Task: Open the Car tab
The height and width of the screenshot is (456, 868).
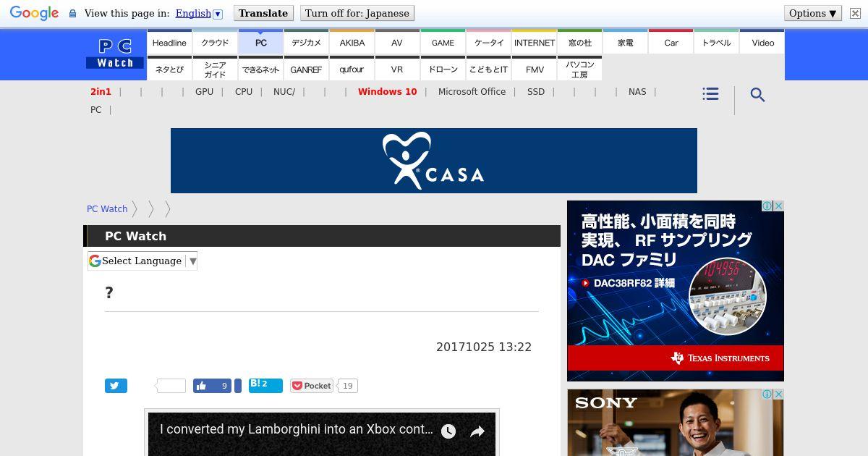Action: tap(671, 43)
